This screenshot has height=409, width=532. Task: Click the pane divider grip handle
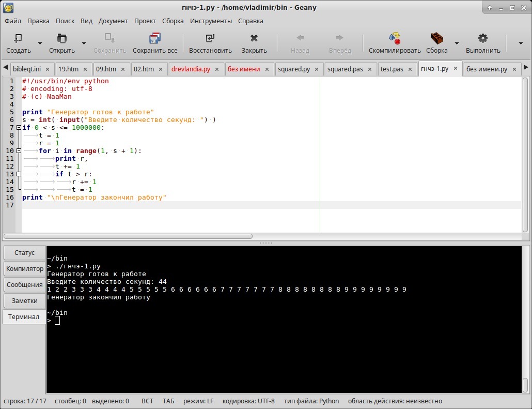[x=265, y=243]
